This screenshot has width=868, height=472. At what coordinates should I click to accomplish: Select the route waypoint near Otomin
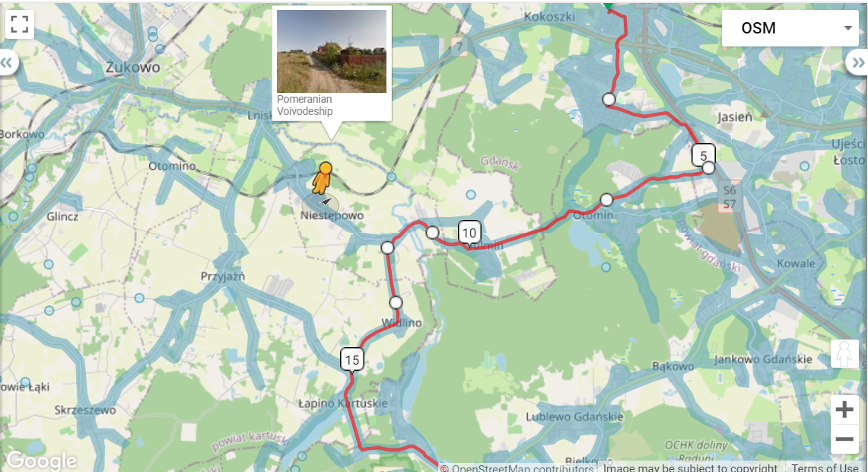pyautogui.click(x=607, y=199)
